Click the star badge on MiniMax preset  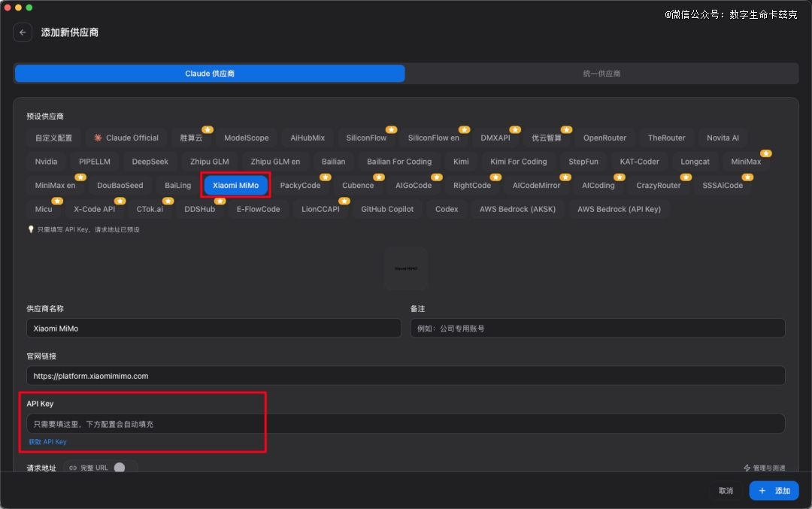[x=765, y=153]
